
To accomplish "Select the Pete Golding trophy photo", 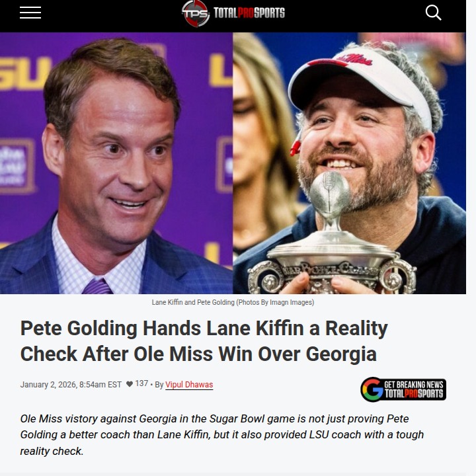I will (350, 163).
